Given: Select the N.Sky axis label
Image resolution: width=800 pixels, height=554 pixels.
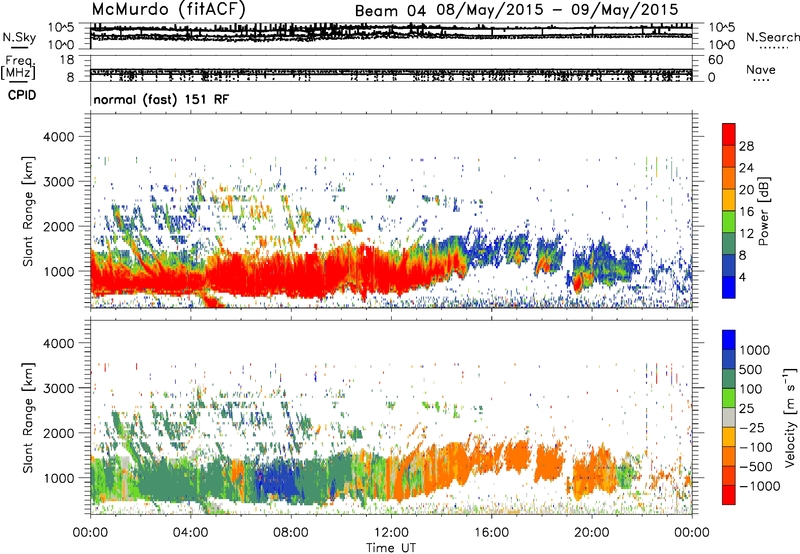Looking at the screenshot, I should [x=19, y=37].
